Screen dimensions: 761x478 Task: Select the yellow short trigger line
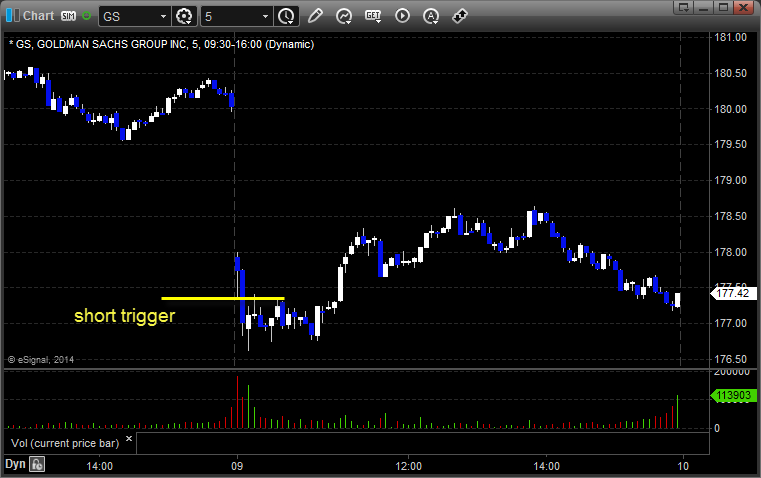pos(223,298)
